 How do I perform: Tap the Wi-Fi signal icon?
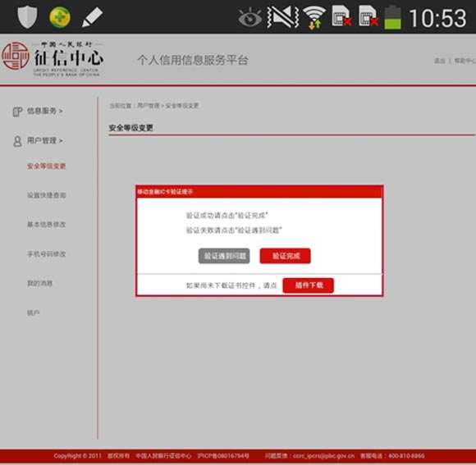click(314, 18)
